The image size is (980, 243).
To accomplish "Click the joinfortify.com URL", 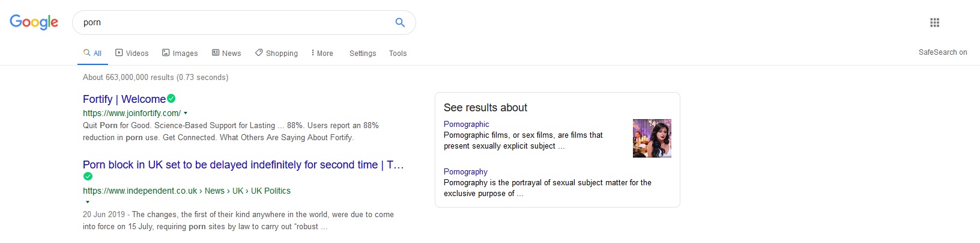I will [x=132, y=113].
